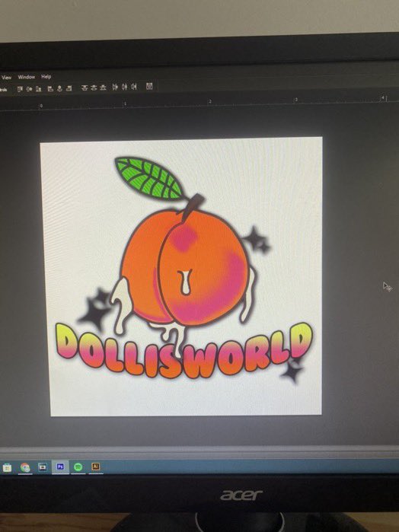Click the Distribute top edges icon
Viewport: 399px width, 532px height.
click(x=85, y=88)
